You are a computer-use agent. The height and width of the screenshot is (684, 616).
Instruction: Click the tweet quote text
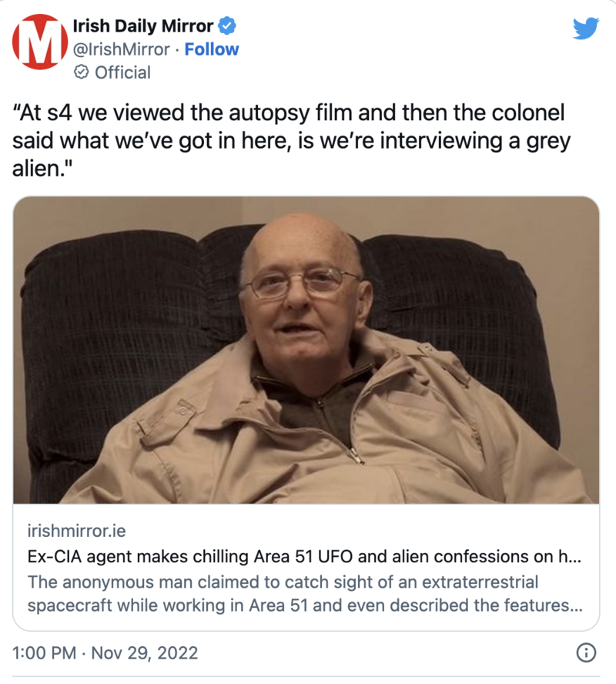click(291, 140)
